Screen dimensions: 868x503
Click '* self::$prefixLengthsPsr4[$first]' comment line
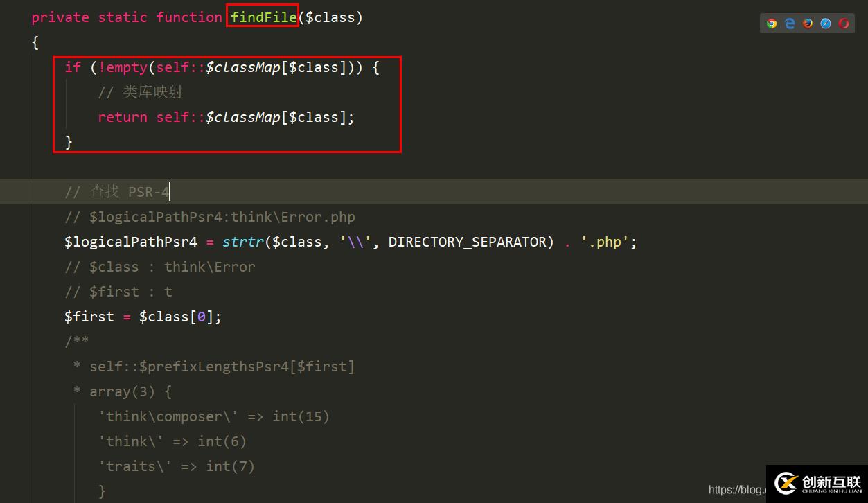(214, 367)
